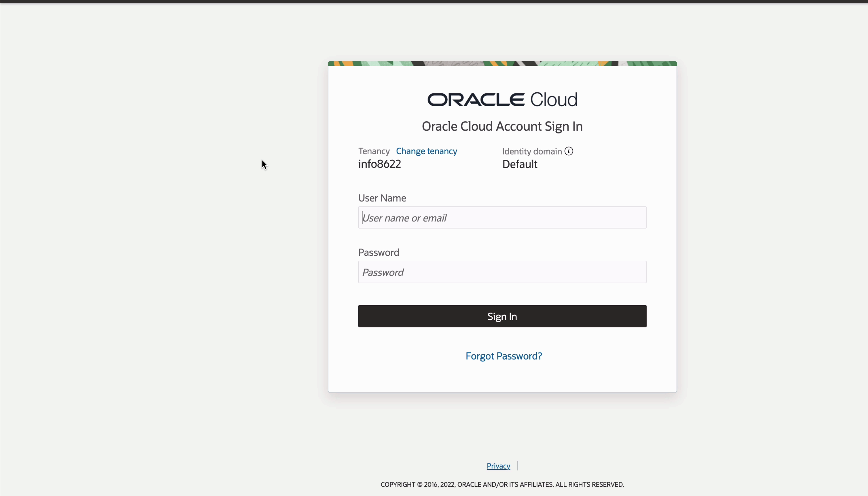Click the Password field label
The image size is (868, 496).
(x=378, y=252)
